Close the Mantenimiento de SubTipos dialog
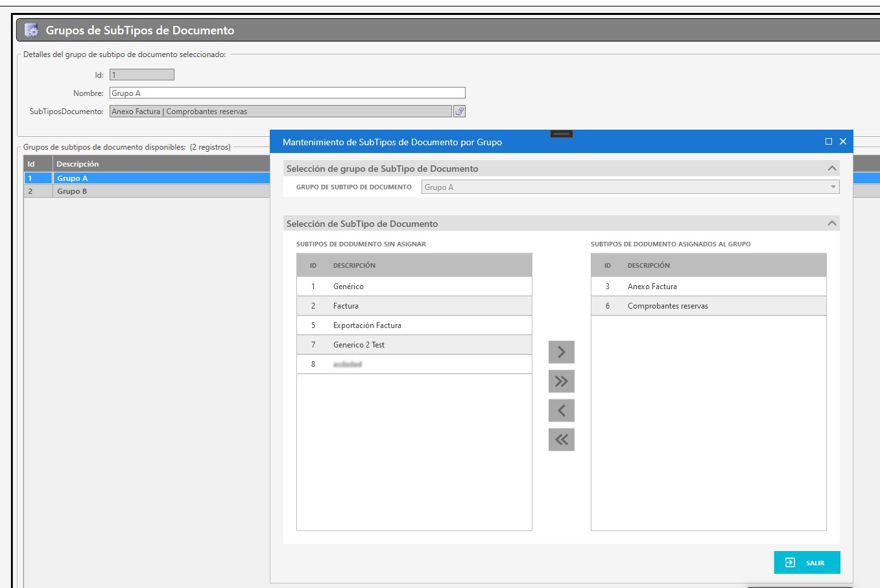The image size is (880, 588). pos(843,141)
